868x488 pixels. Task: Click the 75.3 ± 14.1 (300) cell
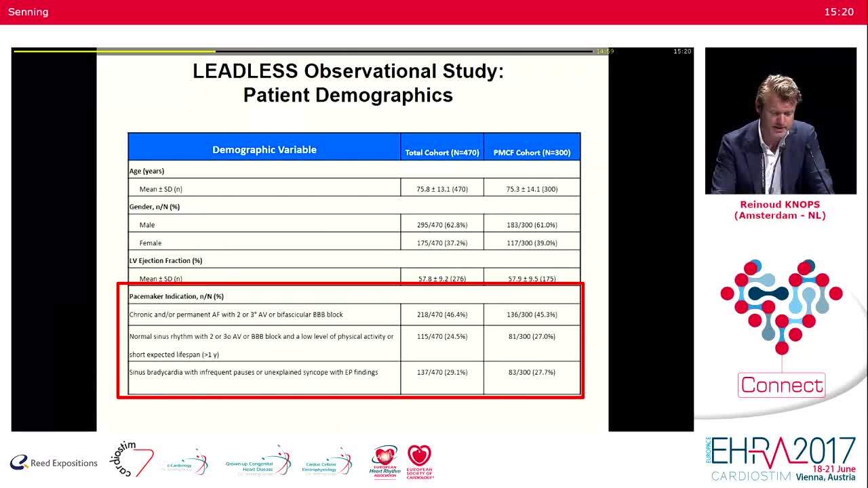click(532, 189)
